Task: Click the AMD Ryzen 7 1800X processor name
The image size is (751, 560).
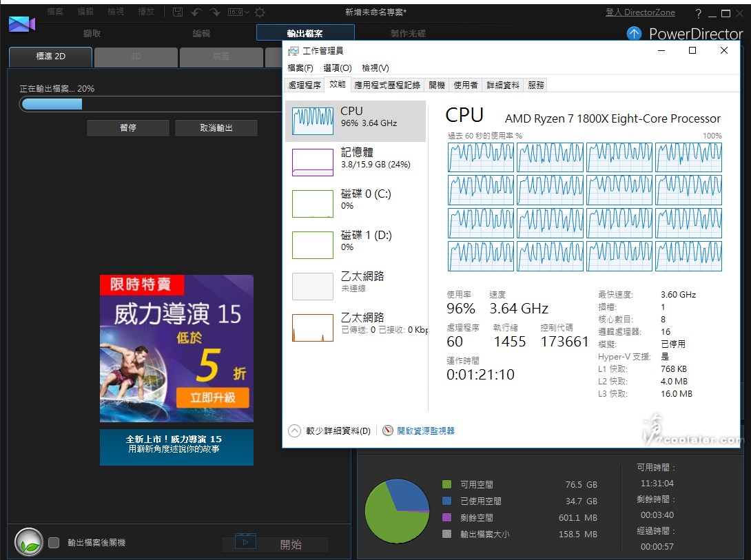Action: point(613,118)
